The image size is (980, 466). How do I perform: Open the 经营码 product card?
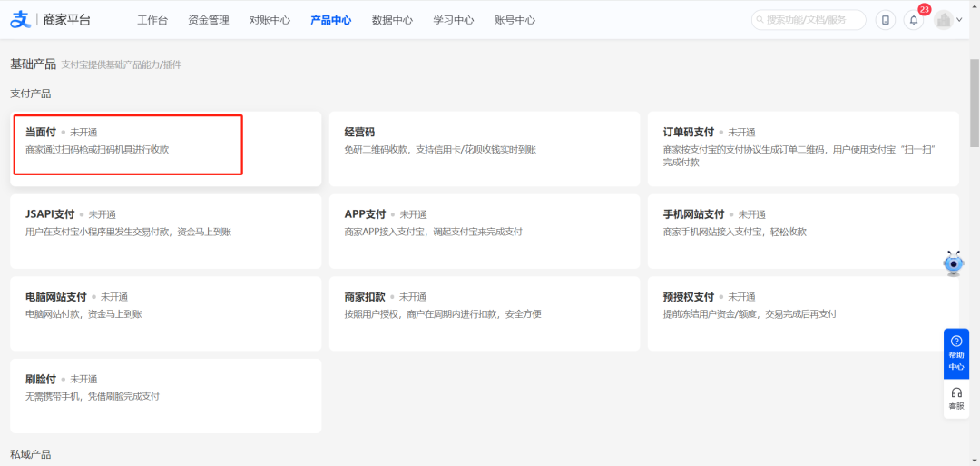click(485, 149)
